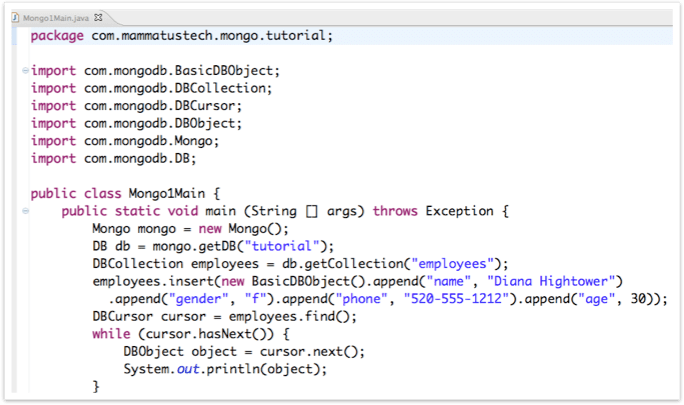
Task: Click the import com.mongodb.BasicDBObject line
Action: pos(155,71)
